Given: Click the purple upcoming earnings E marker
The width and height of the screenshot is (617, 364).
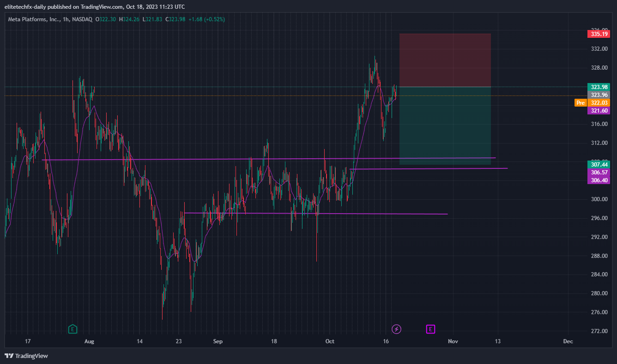Looking at the screenshot, I should (x=430, y=329).
